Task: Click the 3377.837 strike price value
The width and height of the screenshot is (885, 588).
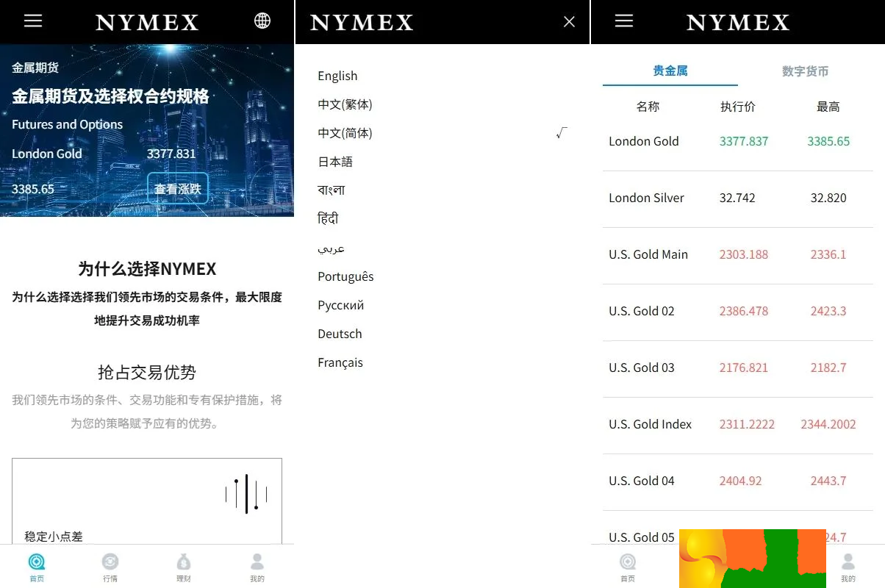Action: coord(744,141)
